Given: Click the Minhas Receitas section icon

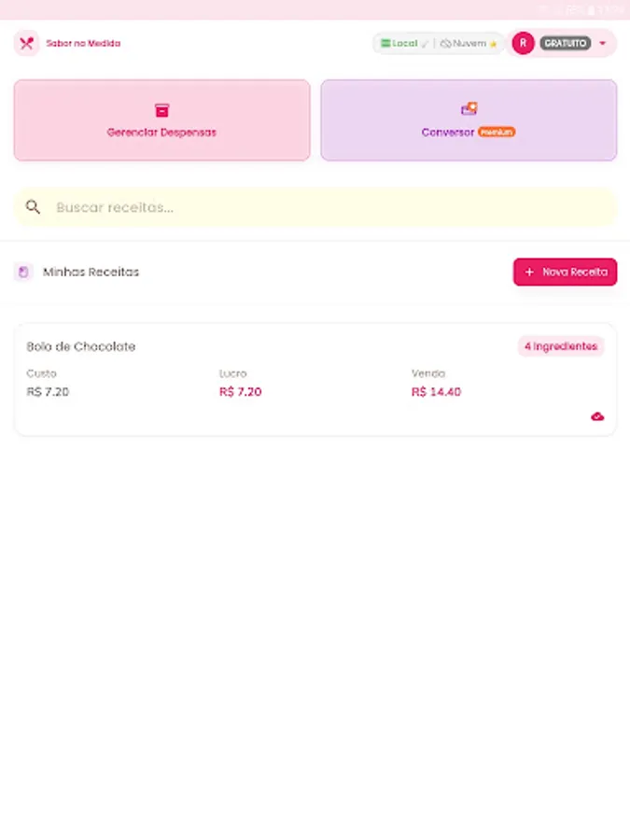Looking at the screenshot, I should (x=21, y=272).
